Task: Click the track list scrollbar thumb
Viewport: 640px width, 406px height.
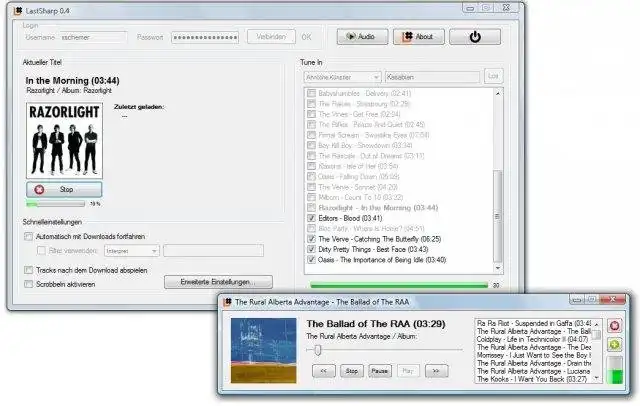Action: tap(498, 216)
